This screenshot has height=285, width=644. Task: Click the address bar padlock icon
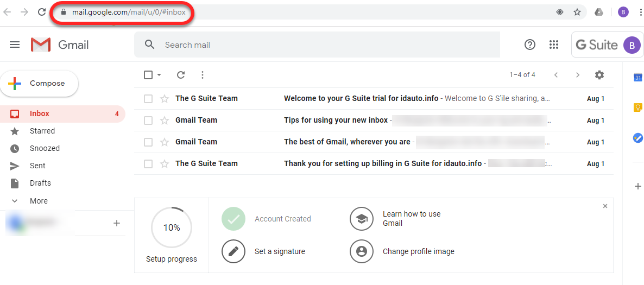point(63,12)
